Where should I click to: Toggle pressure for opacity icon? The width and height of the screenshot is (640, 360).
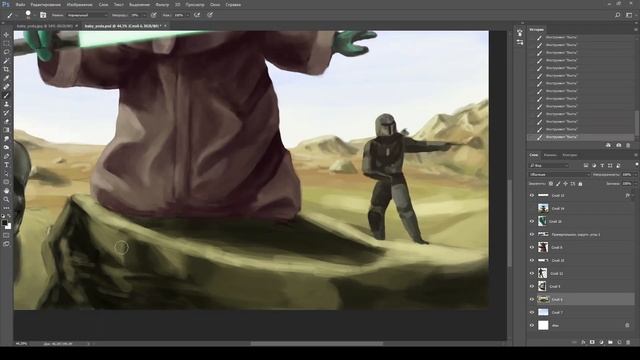pos(153,15)
